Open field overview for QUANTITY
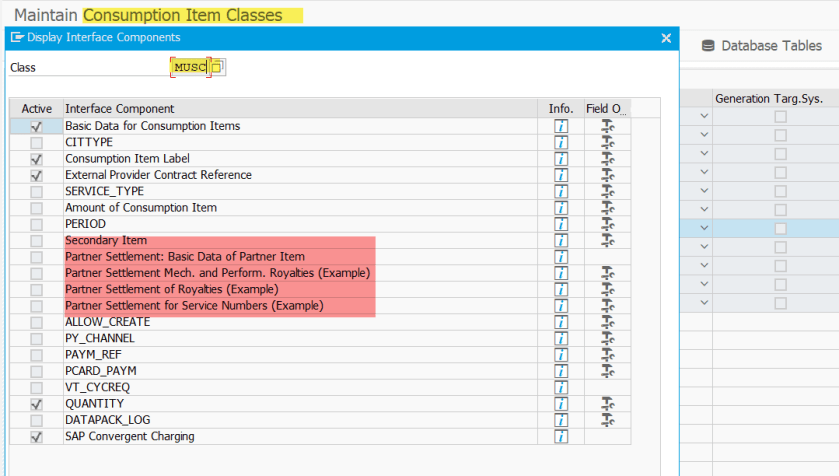 click(x=607, y=404)
